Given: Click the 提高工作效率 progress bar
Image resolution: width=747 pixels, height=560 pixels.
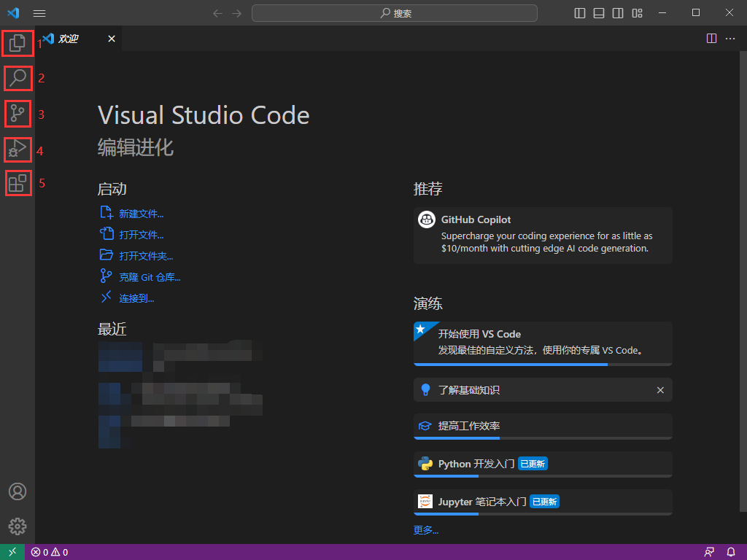Looking at the screenshot, I should [543, 438].
